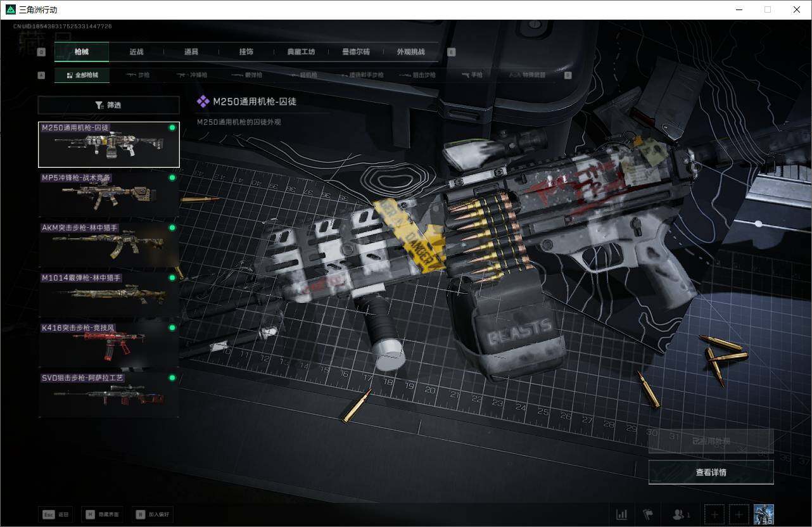812x527 pixels.
Task: Filter by 特殊武器 special weapon category
Action: coord(526,75)
